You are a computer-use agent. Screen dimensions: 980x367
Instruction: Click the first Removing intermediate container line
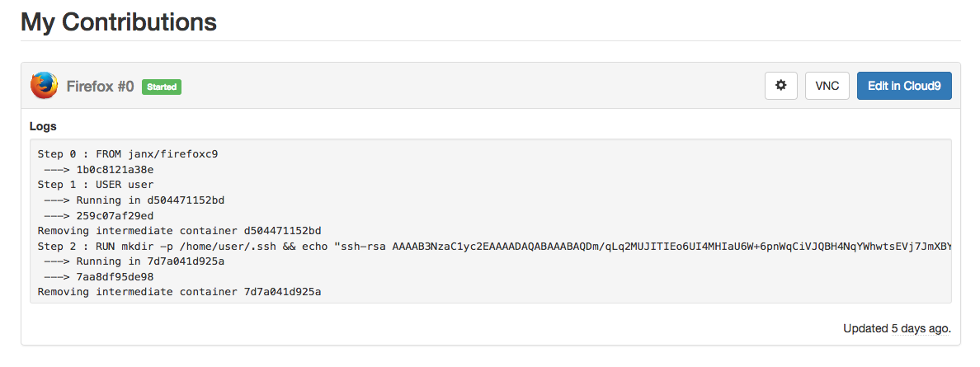click(x=179, y=230)
